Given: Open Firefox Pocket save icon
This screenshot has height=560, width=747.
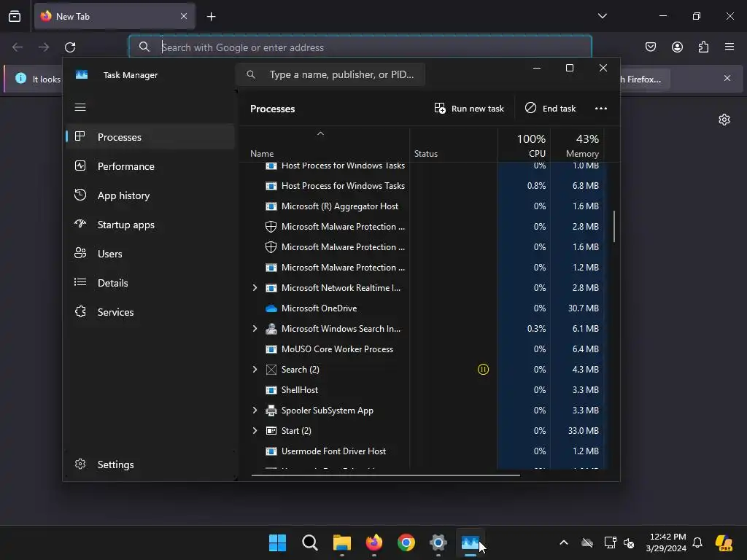Looking at the screenshot, I should 650,47.
